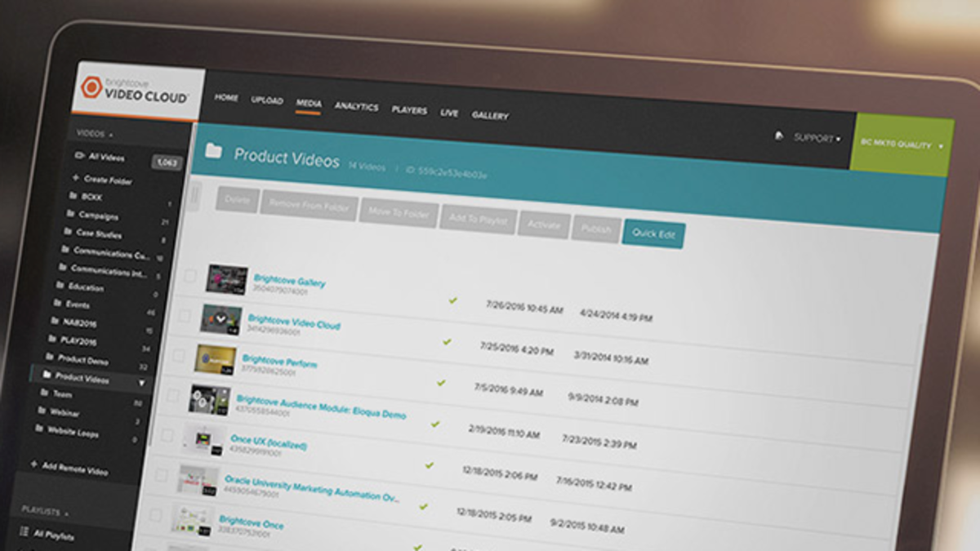Click the Campaigns folder icon in sidebar
This screenshot has height=551, width=980.
(x=69, y=215)
